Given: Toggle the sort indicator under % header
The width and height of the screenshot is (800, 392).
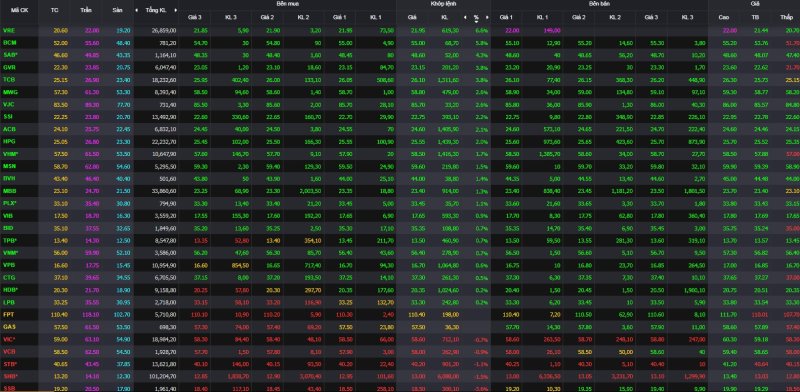Looking at the screenshot, I should tap(476, 22).
